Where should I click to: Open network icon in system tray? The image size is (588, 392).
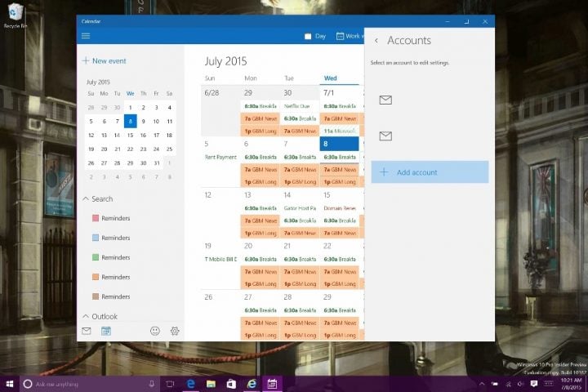(509, 384)
